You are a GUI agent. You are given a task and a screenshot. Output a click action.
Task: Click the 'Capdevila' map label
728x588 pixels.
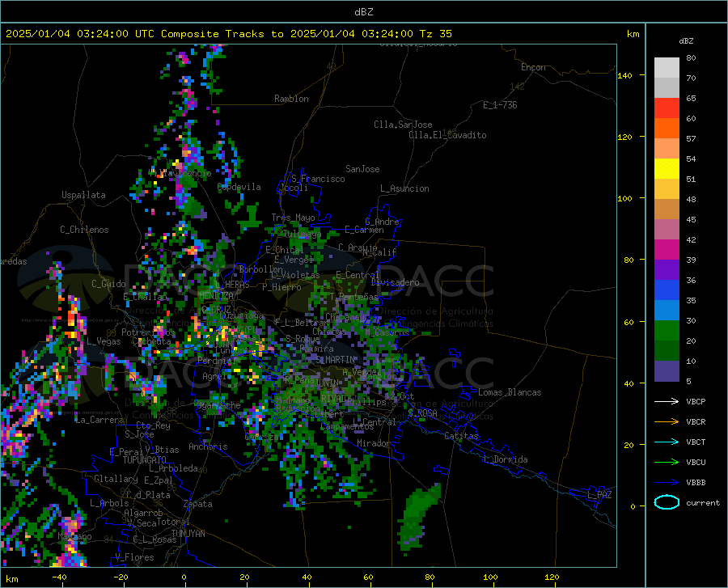coord(239,187)
